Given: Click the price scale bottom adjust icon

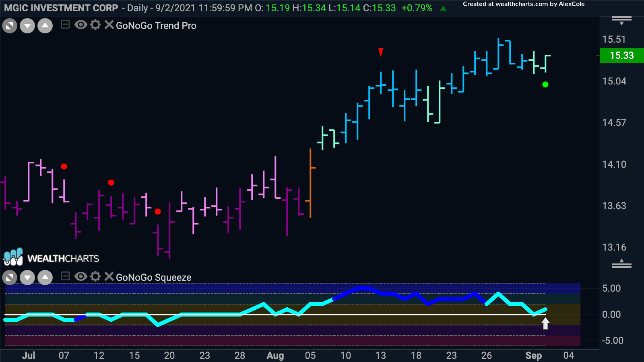Looking at the screenshot, I should 621,263.
